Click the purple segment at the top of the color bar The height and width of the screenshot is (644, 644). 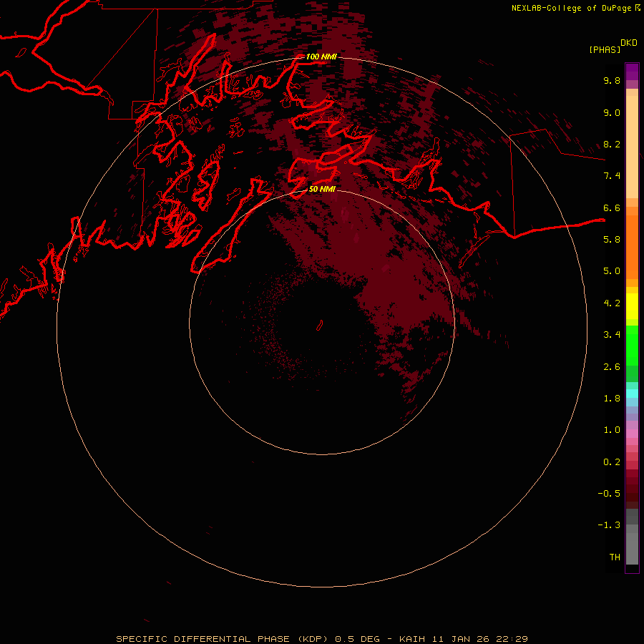pyautogui.click(x=632, y=72)
